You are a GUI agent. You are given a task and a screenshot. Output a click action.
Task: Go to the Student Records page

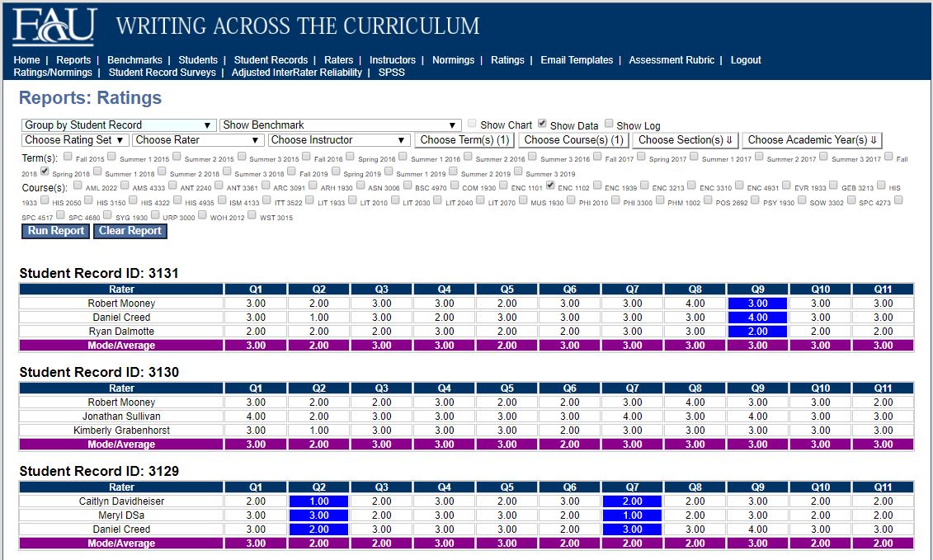pyautogui.click(x=271, y=60)
